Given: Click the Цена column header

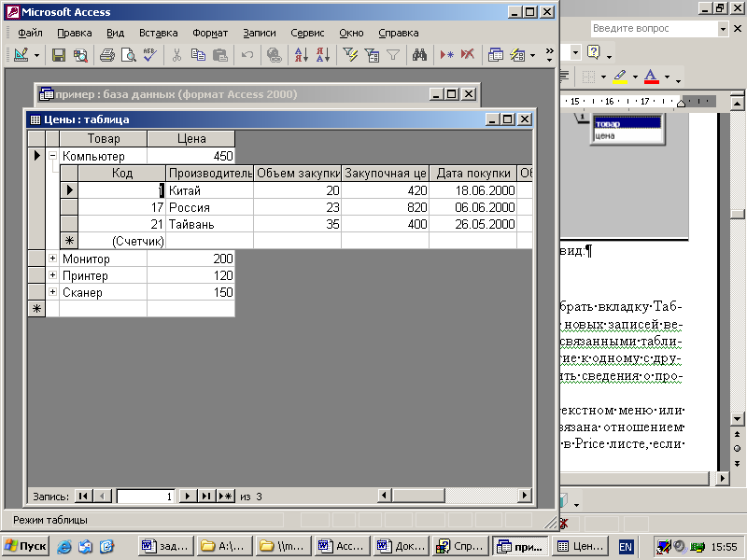Looking at the screenshot, I should [191, 138].
